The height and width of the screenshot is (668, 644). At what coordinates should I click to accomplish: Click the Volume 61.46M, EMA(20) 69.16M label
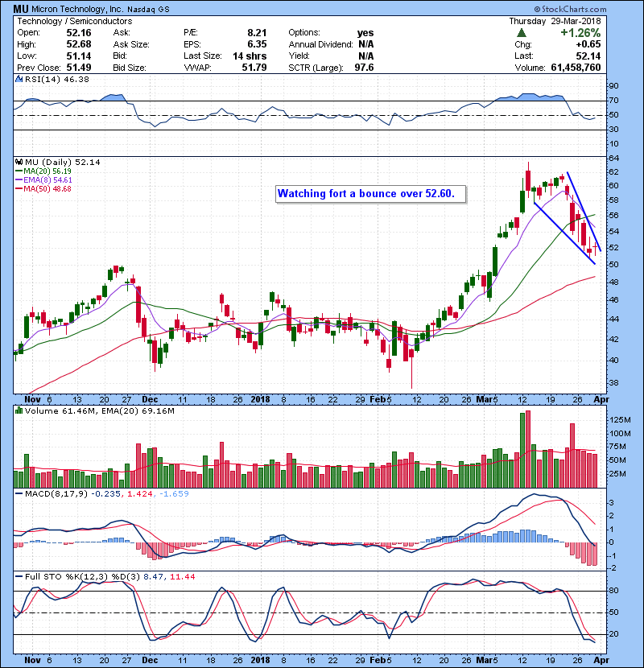(x=100, y=411)
